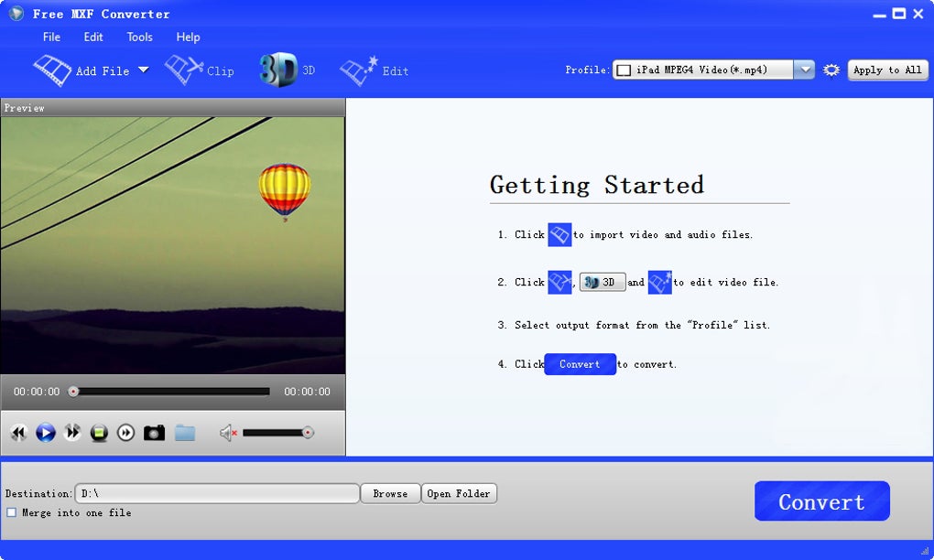The image size is (934, 560).
Task: Click the edit icon in step 2
Action: pyautogui.click(x=659, y=282)
